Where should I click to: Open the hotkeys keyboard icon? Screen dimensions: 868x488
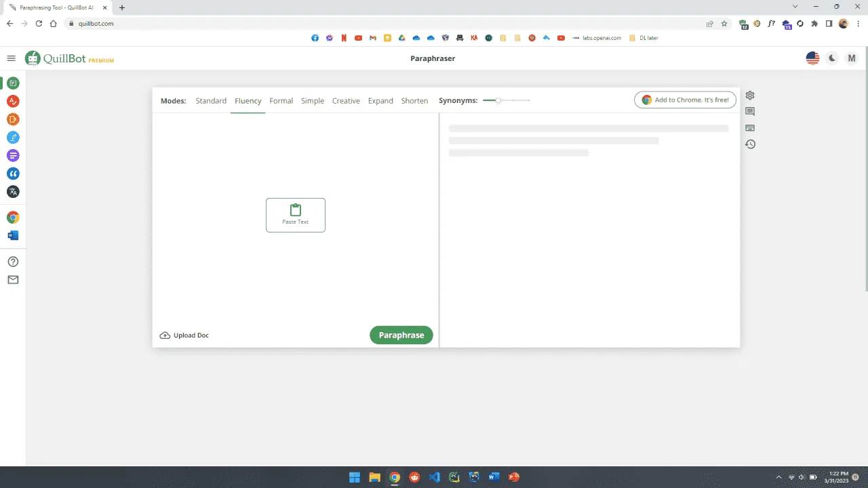(750, 127)
